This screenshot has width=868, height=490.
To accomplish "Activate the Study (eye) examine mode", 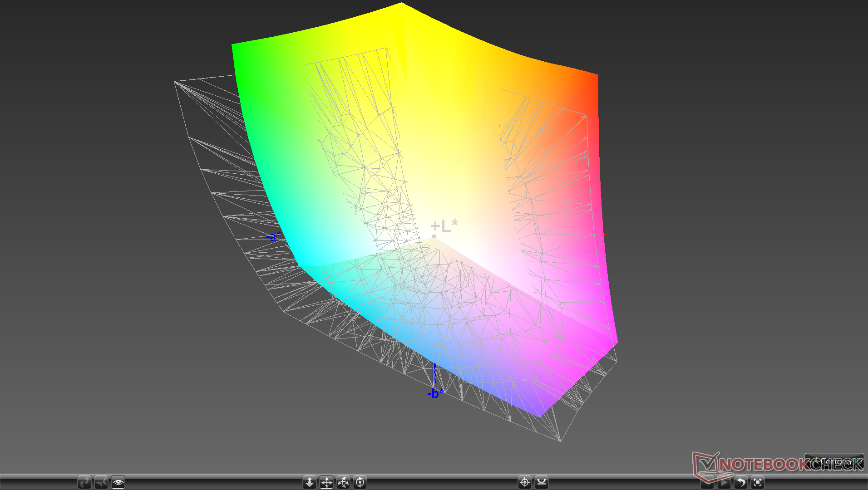I will [x=118, y=482].
